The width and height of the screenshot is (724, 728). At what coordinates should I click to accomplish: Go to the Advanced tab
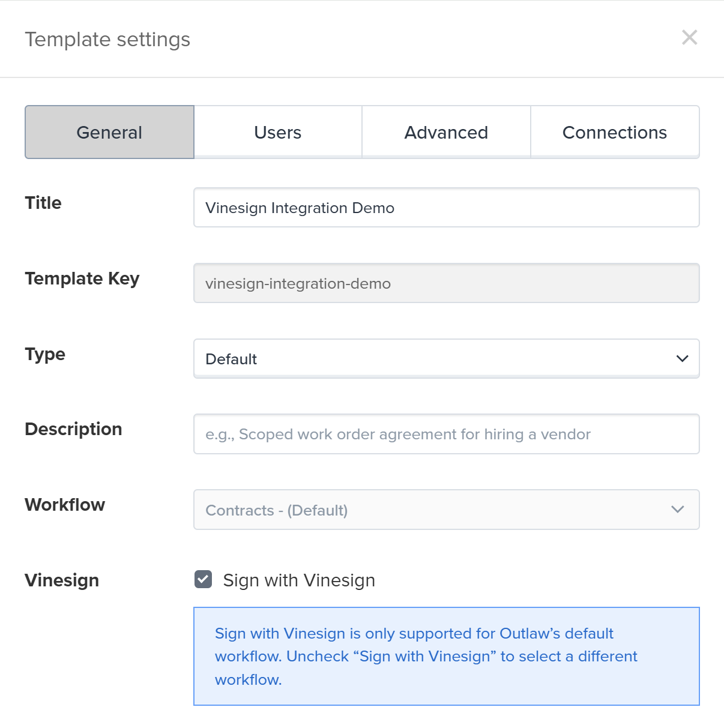(446, 132)
